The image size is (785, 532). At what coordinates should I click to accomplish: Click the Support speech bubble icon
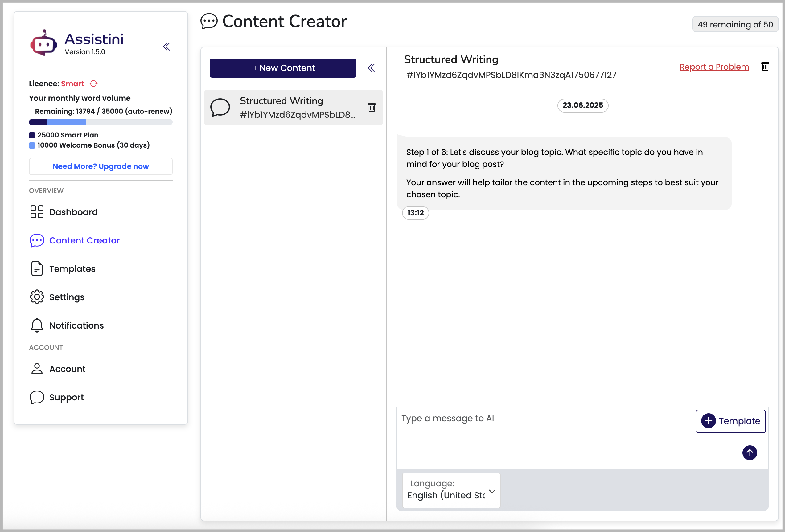tap(37, 397)
